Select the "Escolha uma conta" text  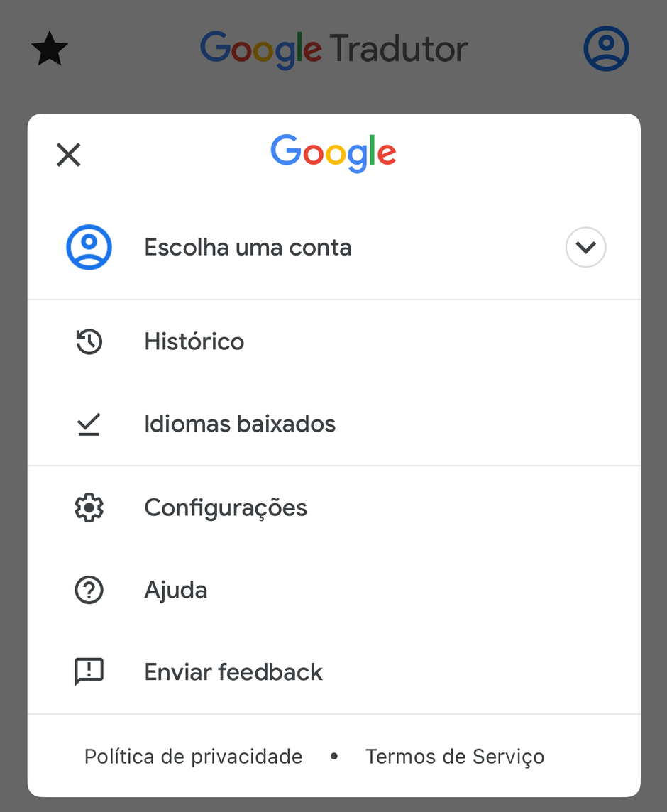pos(248,248)
